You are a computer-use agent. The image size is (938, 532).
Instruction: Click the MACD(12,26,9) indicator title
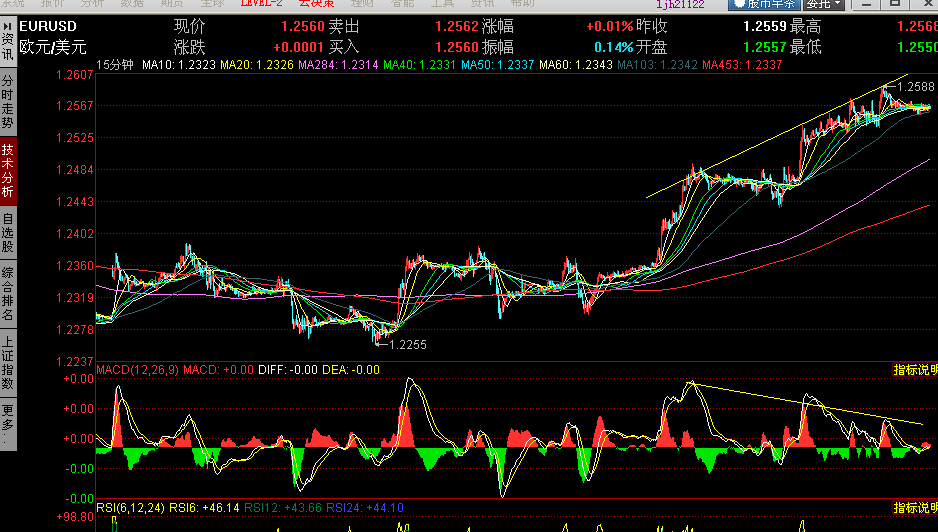pos(138,370)
